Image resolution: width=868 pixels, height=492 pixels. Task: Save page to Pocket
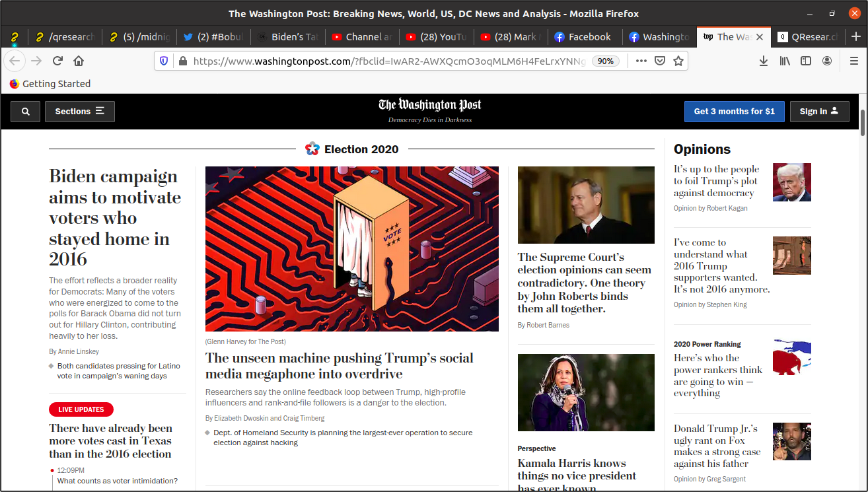(x=659, y=61)
